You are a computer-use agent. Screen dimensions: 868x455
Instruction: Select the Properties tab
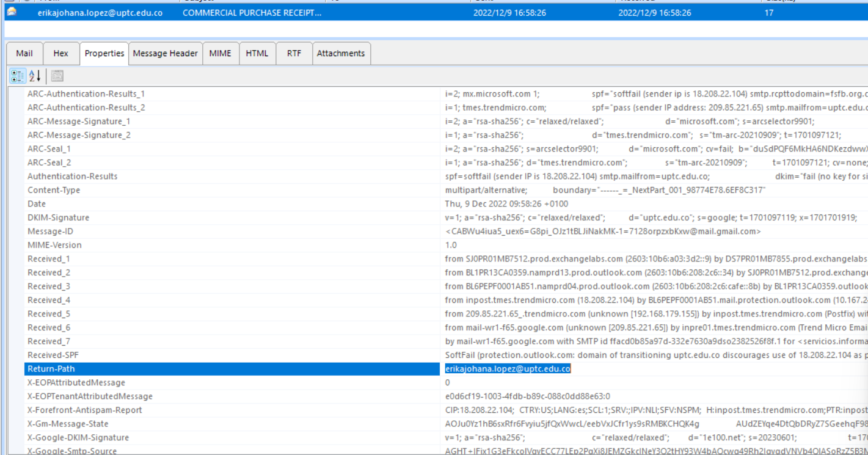coord(104,53)
